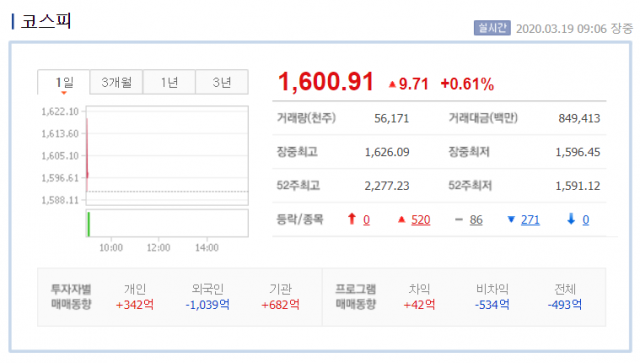
Task: Click the 실시간 badge
Action: (x=492, y=28)
